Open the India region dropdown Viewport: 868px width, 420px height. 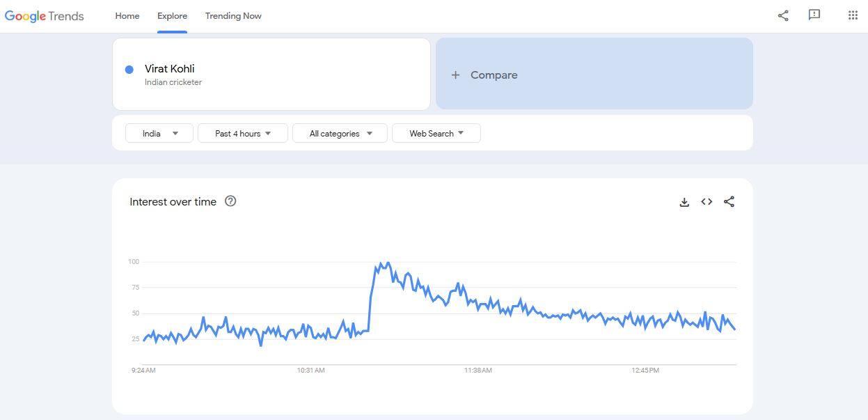pyautogui.click(x=160, y=133)
